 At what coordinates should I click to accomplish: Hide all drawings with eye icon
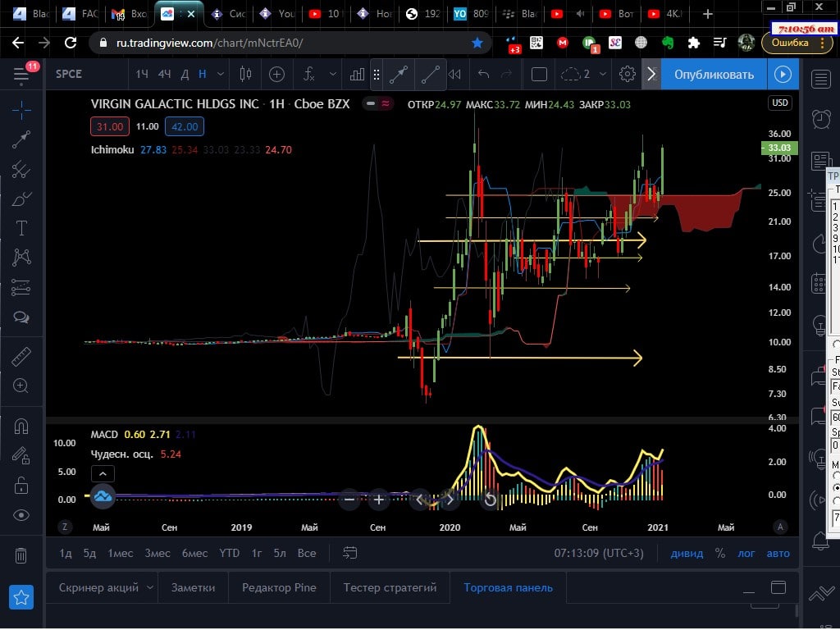coord(21,515)
